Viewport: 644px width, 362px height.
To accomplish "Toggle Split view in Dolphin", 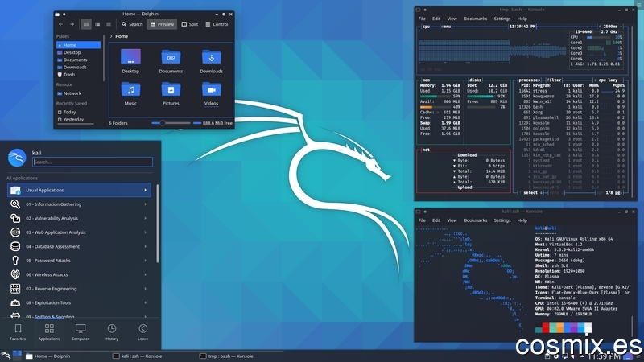I will (190, 24).
